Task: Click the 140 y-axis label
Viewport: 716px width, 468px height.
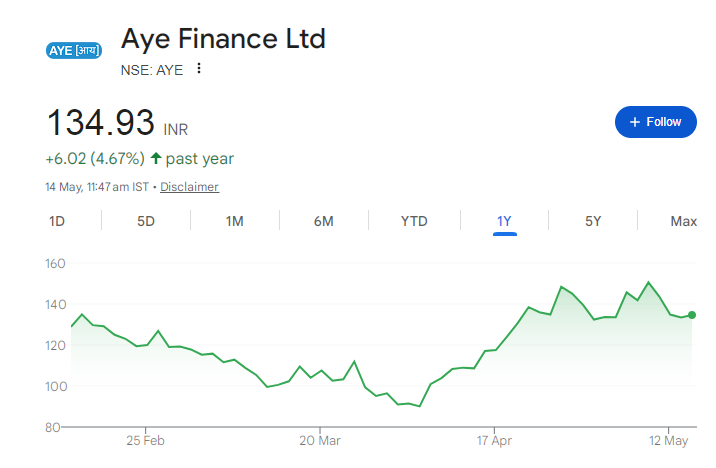Action: tap(55, 305)
